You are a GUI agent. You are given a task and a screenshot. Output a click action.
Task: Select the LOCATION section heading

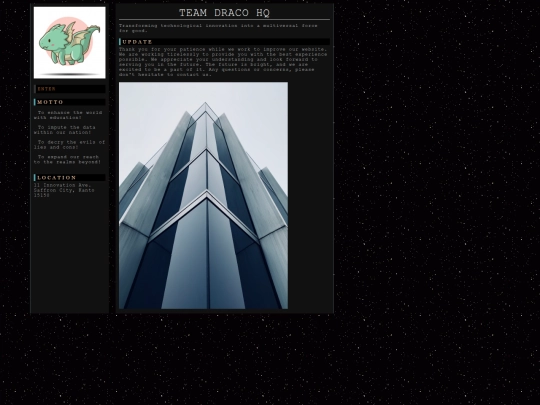point(70,178)
